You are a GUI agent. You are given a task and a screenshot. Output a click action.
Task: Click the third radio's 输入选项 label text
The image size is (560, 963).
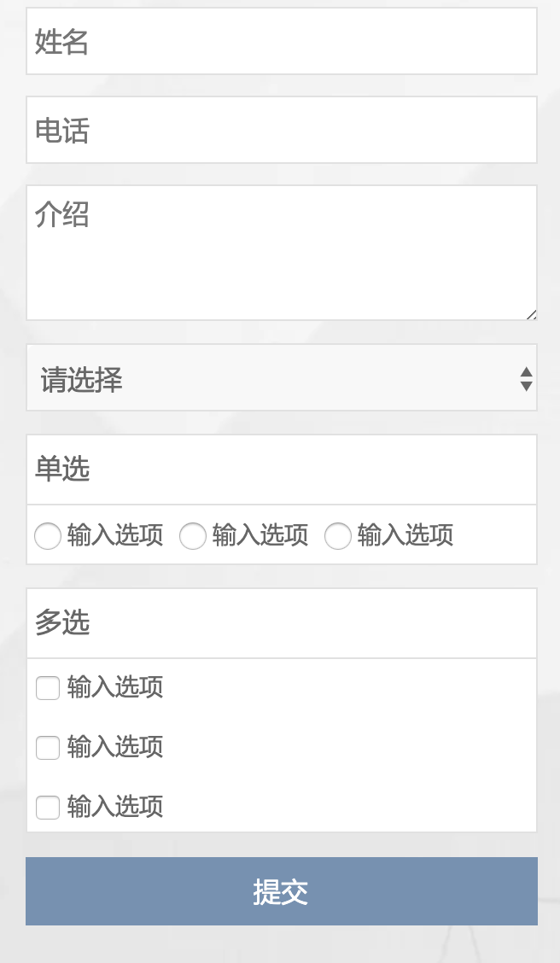(x=405, y=535)
